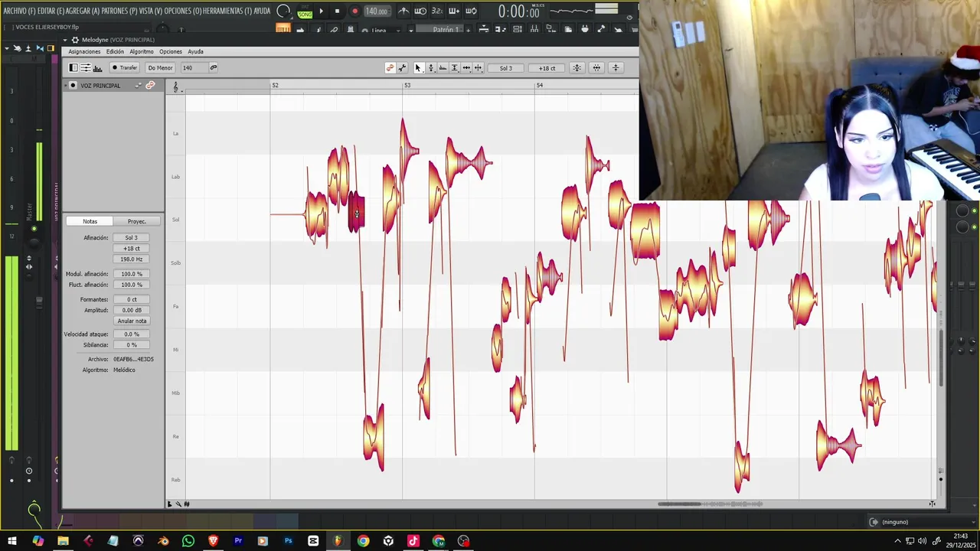The width and height of the screenshot is (980, 551).
Task: Click the FL Studio record button
Action: tap(354, 11)
